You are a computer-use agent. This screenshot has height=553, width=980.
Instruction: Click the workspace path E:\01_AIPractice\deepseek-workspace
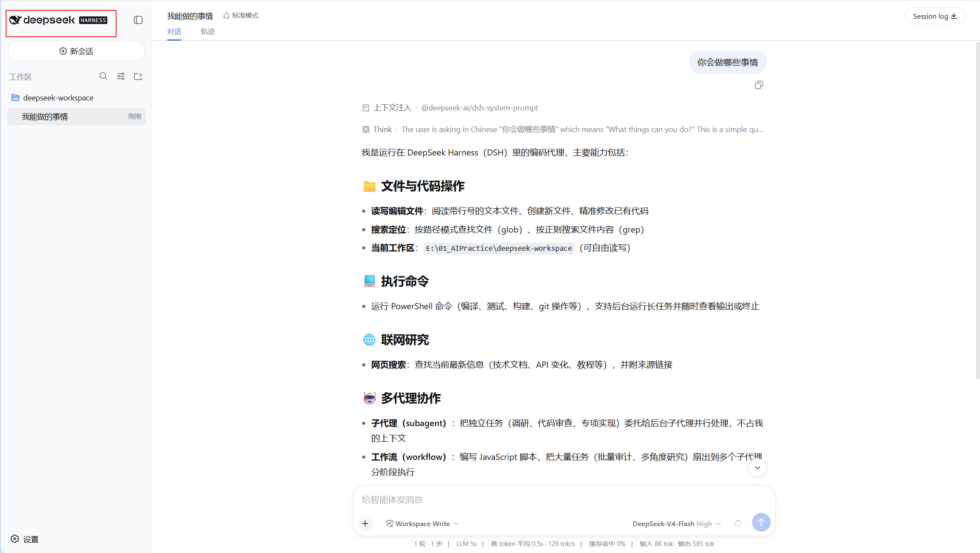(499, 248)
